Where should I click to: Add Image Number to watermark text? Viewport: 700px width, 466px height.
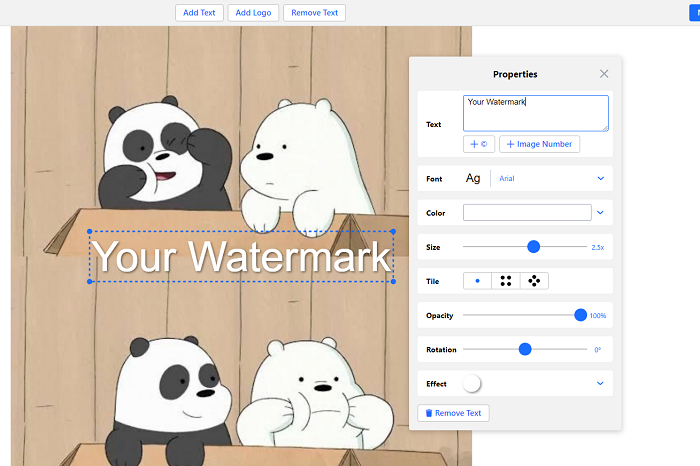pyautogui.click(x=539, y=144)
